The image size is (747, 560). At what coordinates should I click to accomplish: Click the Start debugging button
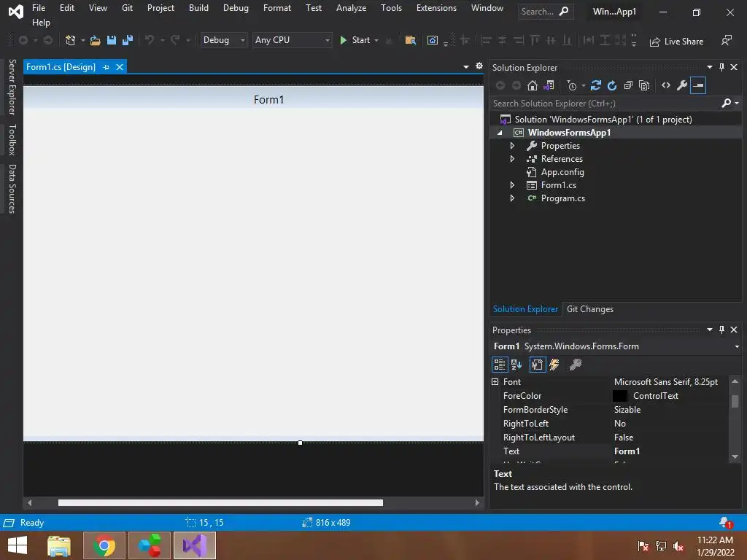click(x=355, y=41)
